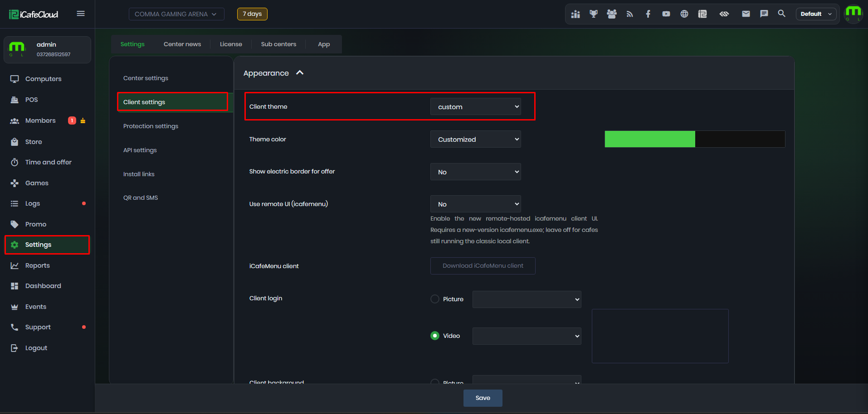Open the Client login Picture file dropdown
Viewport: 868px width, 414px height.
tap(527, 299)
